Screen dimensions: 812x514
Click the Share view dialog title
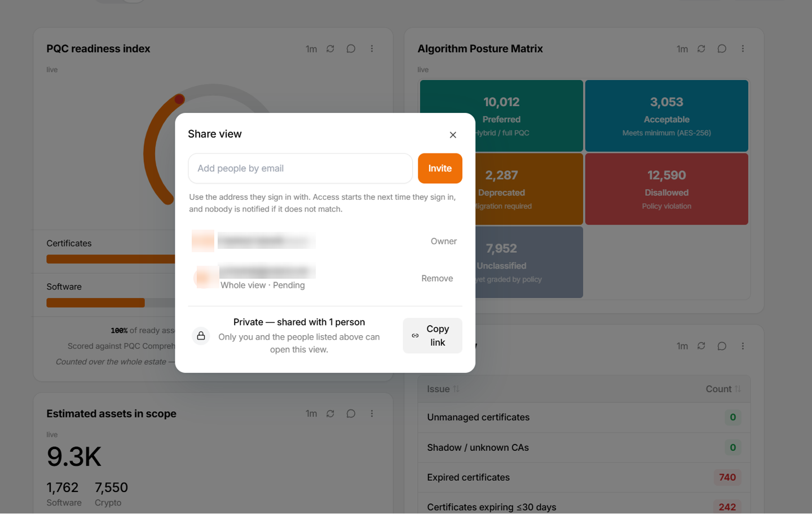215,134
